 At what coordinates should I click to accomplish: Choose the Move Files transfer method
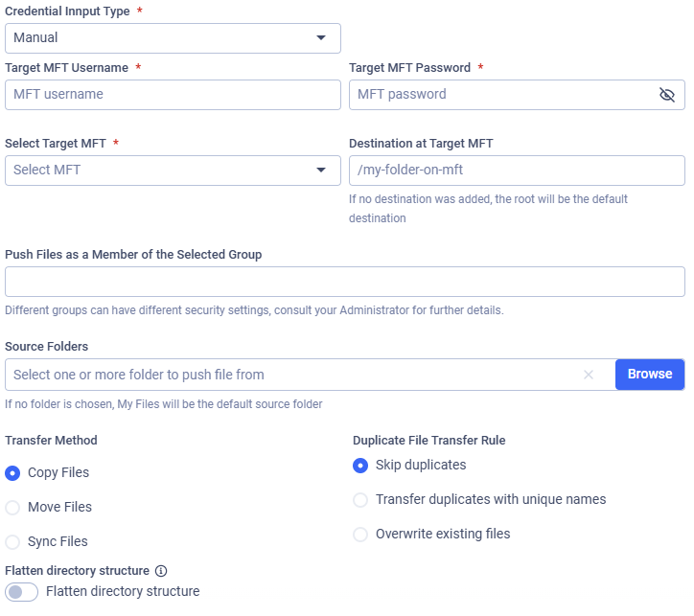pos(13,508)
